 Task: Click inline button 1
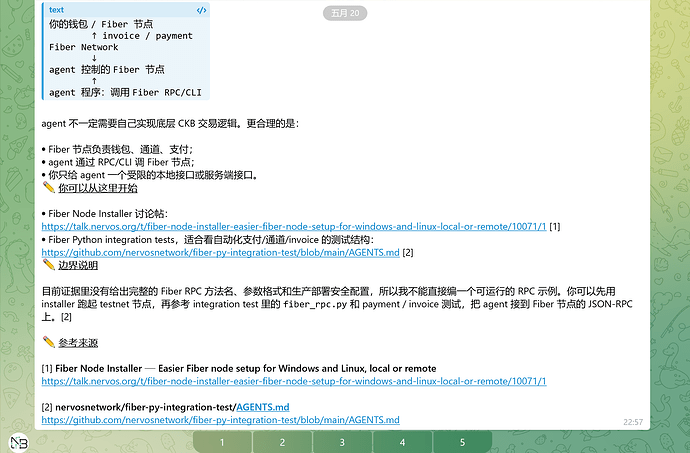(x=222, y=442)
